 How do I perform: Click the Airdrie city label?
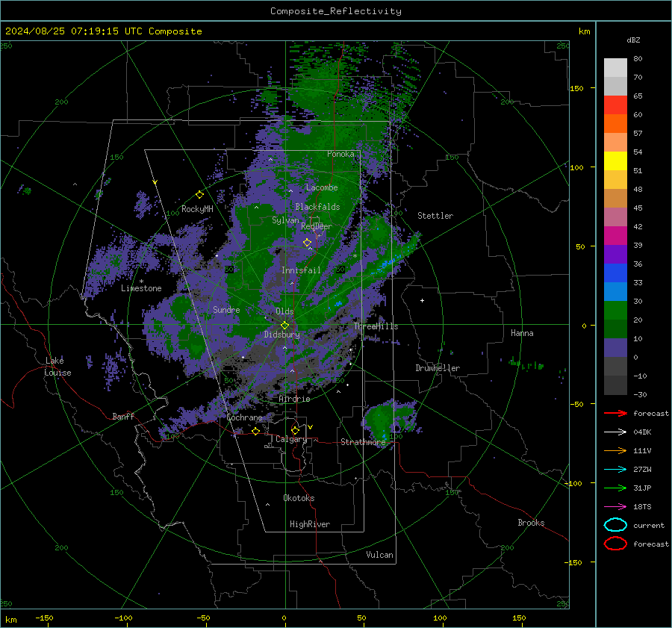[x=294, y=399]
